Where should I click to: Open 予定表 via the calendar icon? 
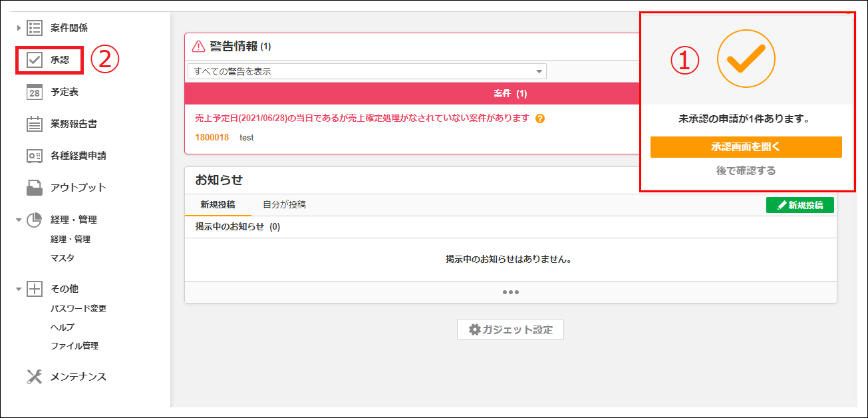(36, 91)
